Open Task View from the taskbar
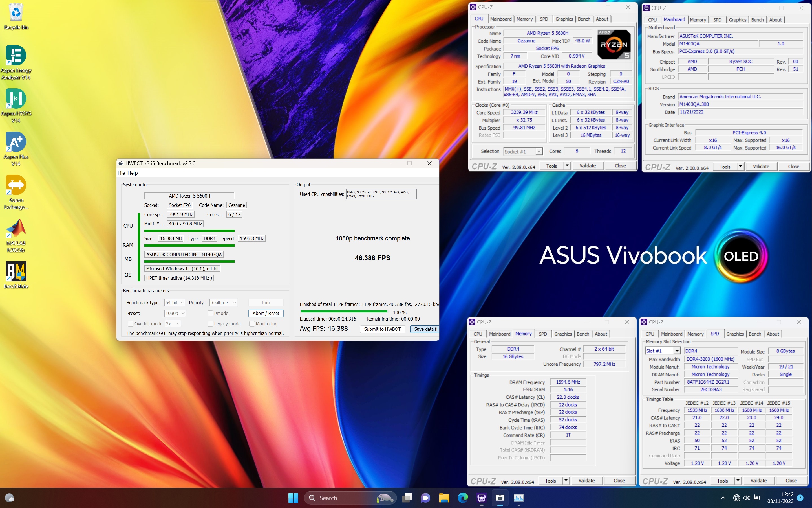 (x=407, y=498)
